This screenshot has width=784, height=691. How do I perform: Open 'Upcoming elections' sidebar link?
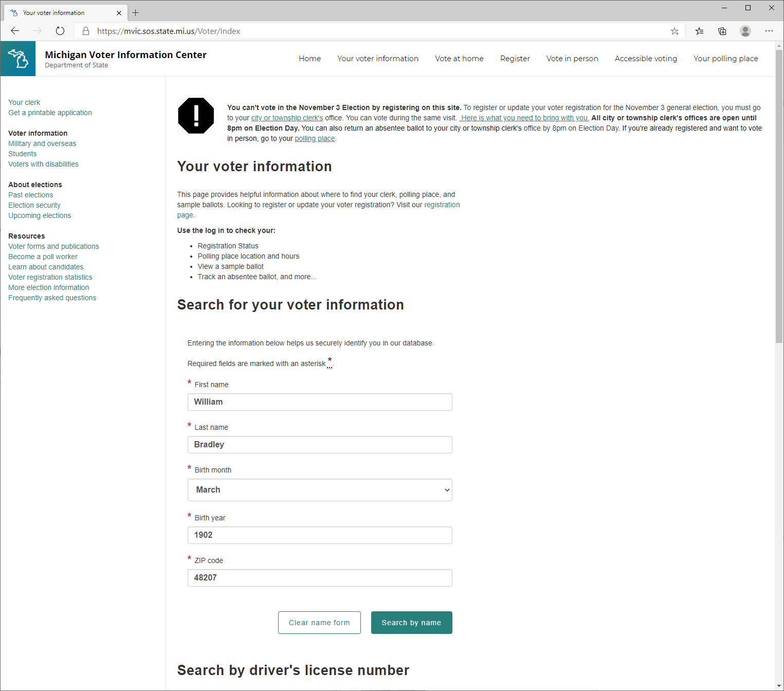(x=40, y=215)
